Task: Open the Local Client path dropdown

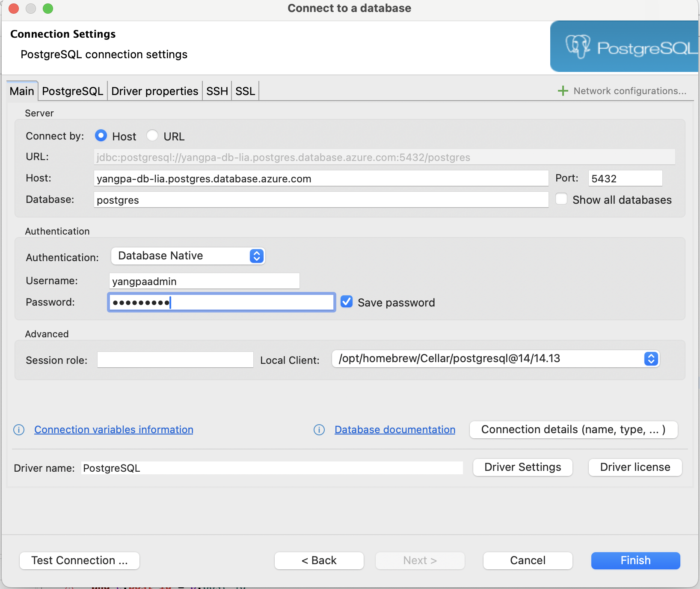Action: click(x=496, y=359)
